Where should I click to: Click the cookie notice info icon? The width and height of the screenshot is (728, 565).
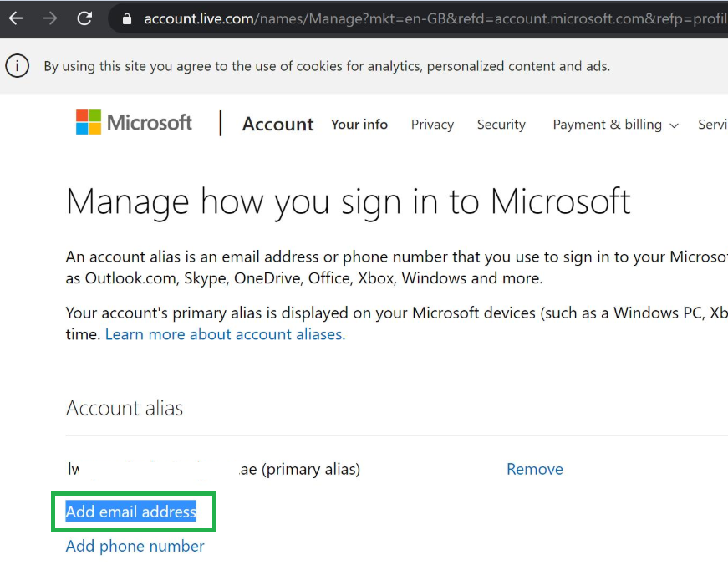point(18,66)
